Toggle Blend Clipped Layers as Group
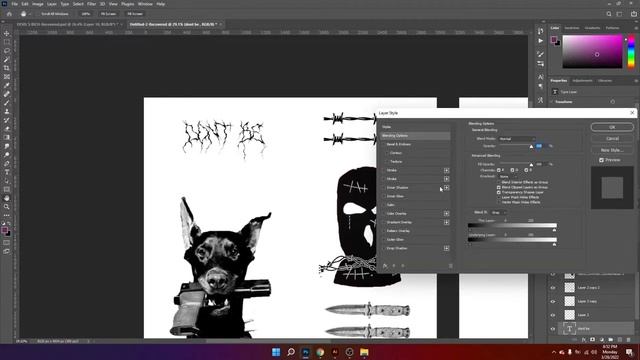The height and width of the screenshot is (360, 640). click(498, 187)
